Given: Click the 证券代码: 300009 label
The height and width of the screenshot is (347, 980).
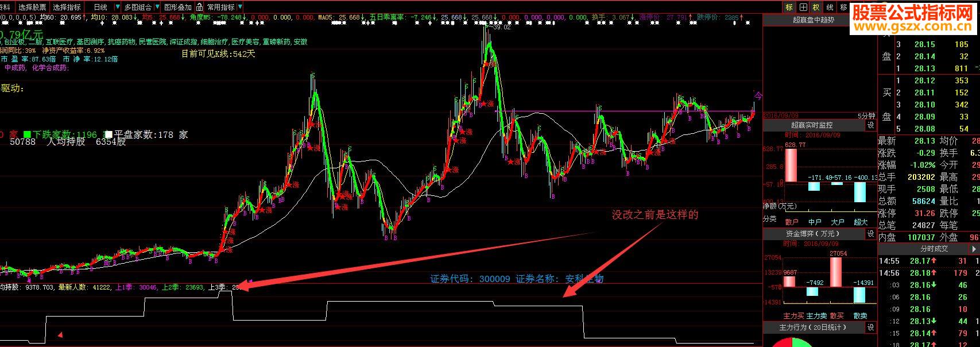Looking at the screenshot, I should tap(470, 279).
